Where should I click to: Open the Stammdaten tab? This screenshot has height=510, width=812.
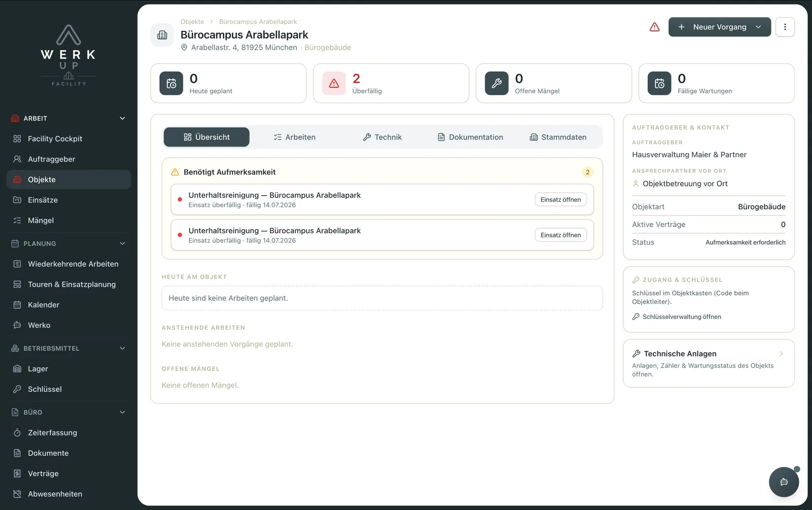coord(558,137)
